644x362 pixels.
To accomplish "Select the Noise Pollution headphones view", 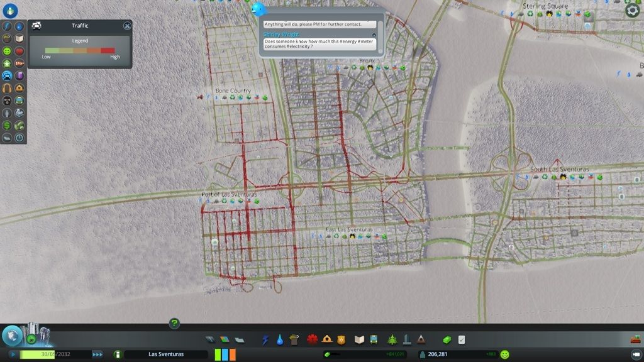I will point(7,88).
